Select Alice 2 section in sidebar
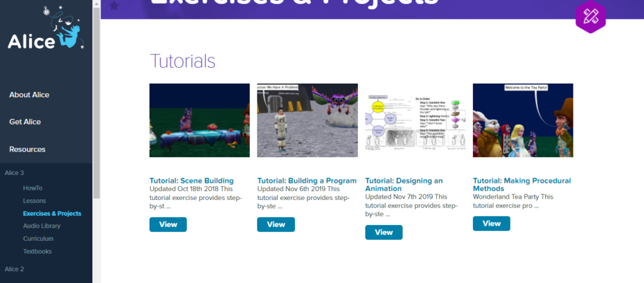 [14, 269]
